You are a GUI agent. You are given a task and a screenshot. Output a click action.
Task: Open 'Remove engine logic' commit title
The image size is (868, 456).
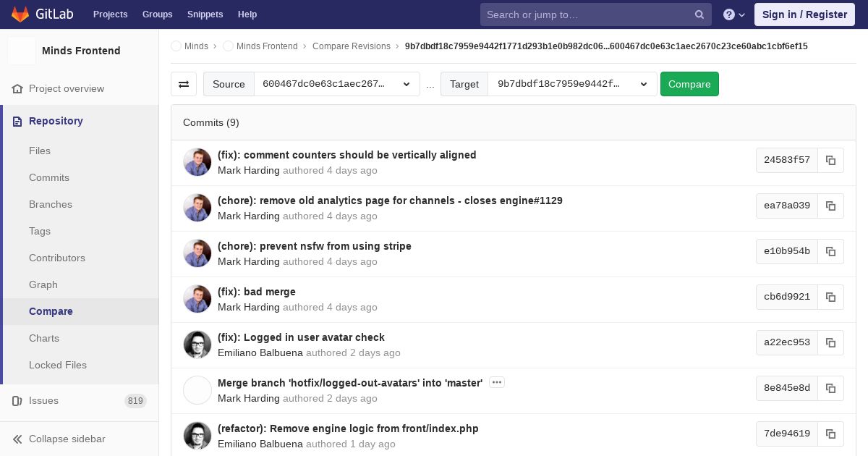348,428
